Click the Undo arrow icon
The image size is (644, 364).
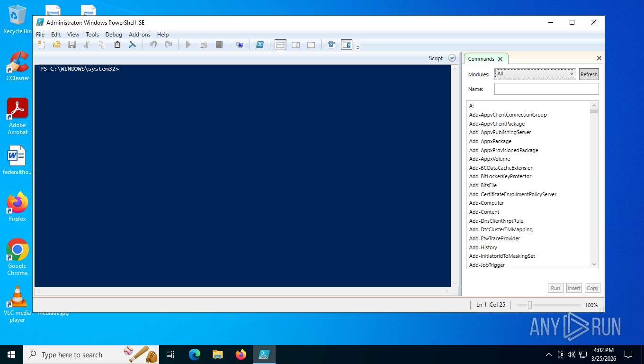point(153,45)
